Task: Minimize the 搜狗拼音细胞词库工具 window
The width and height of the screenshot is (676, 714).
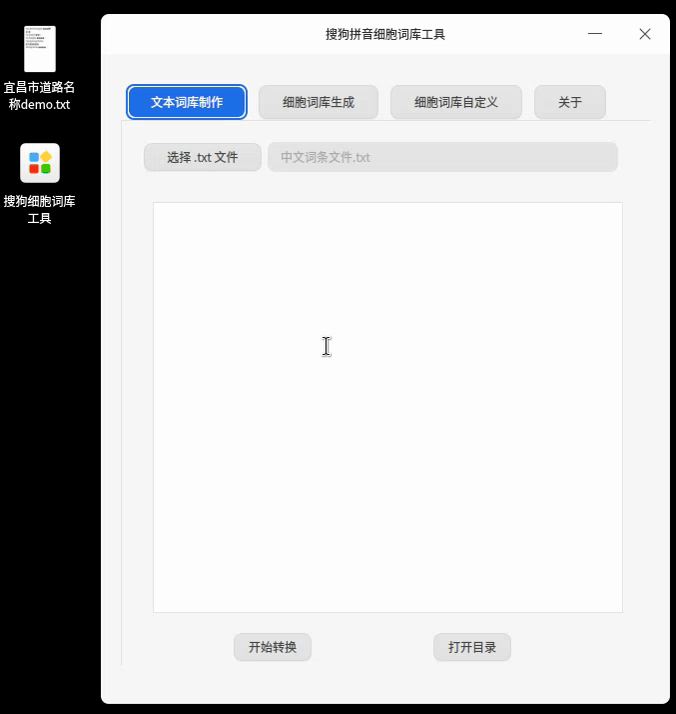Action: (x=595, y=34)
